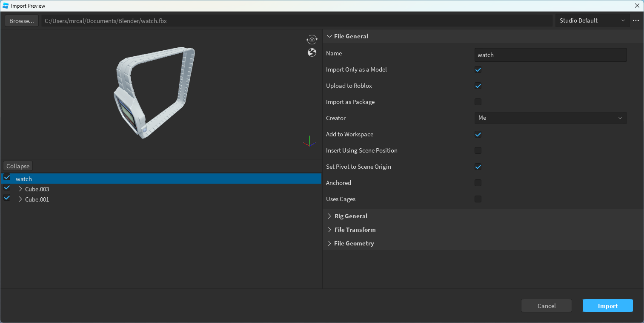Expand the File Transform section

[x=355, y=230]
